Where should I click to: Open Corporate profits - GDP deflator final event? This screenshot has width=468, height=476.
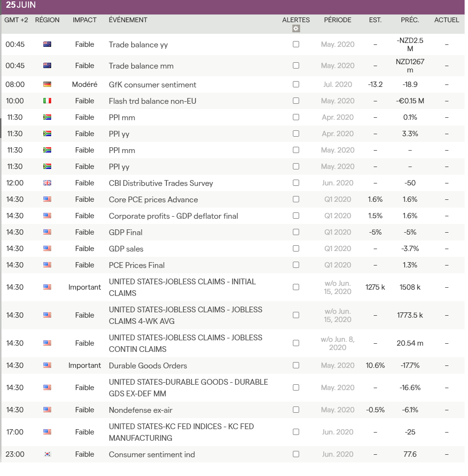[x=174, y=216]
